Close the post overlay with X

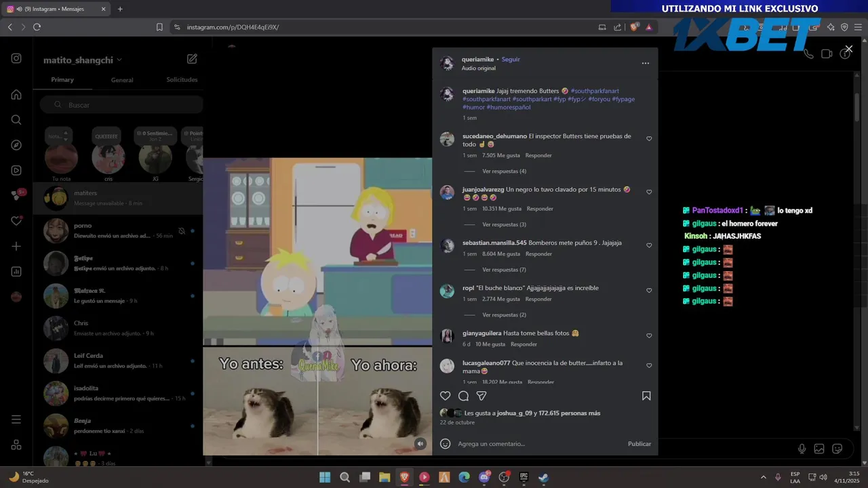click(x=848, y=49)
